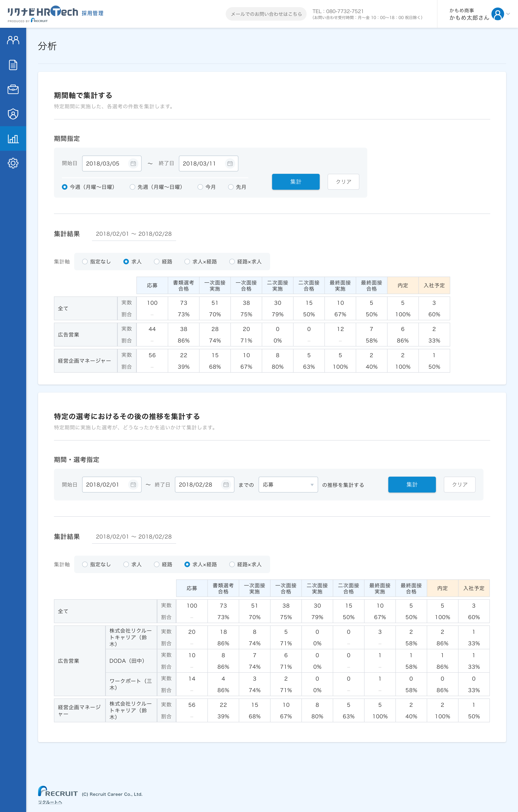This screenshot has height=812, width=518.
Task: Choose 経路 axis in first results section
Action: pyautogui.click(x=157, y=262)
